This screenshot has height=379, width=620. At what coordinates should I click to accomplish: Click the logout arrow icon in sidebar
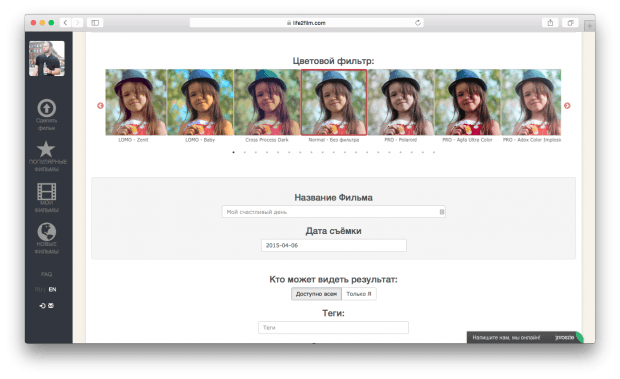(42, 305)
